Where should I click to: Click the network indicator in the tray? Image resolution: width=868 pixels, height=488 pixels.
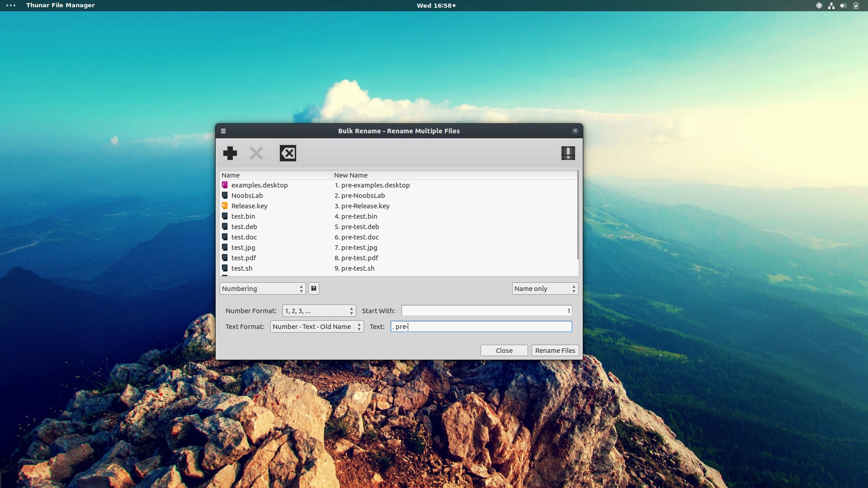pyautogui.click(x=831, y=5)
